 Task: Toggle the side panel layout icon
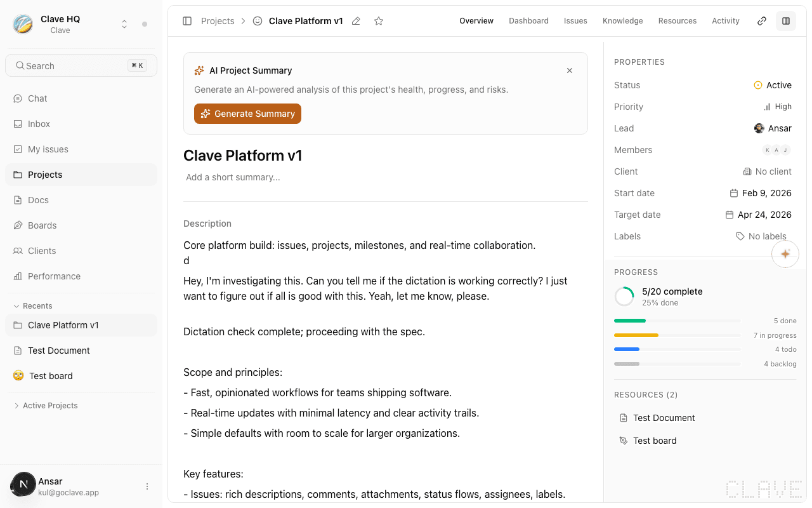pyautogui.click(x=786, y=20)
